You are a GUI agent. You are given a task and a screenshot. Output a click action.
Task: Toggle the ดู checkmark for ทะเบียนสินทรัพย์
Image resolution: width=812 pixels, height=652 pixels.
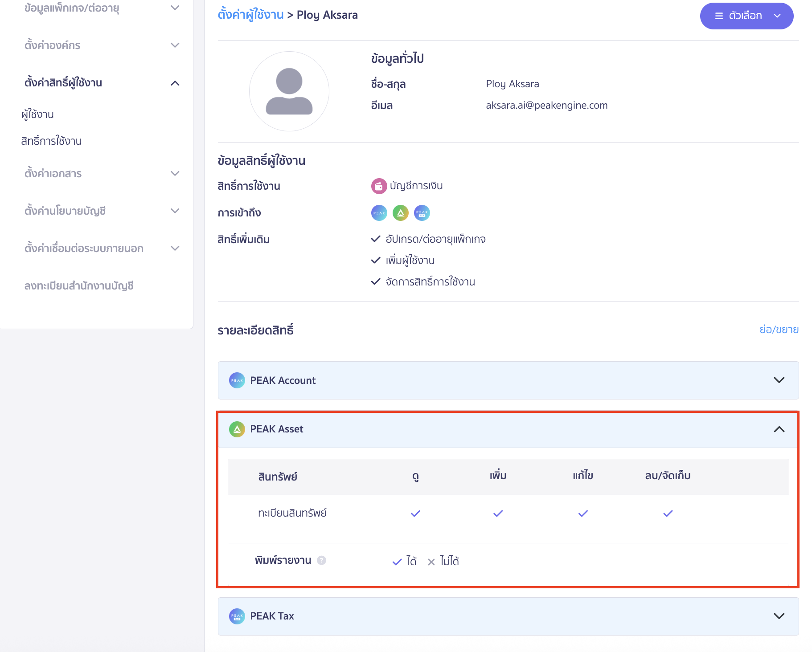(x=415, y=513)
